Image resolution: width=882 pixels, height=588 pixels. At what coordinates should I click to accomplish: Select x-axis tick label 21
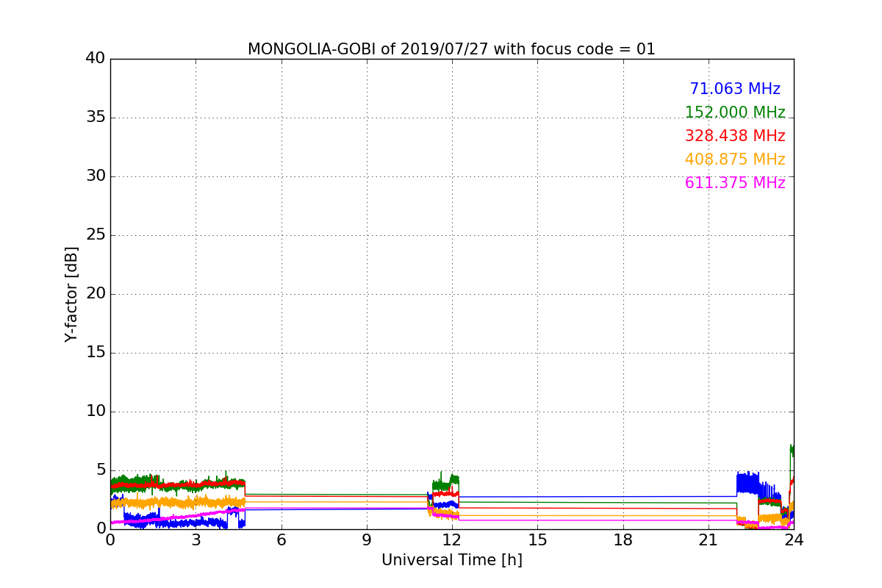tap(709, 540)
